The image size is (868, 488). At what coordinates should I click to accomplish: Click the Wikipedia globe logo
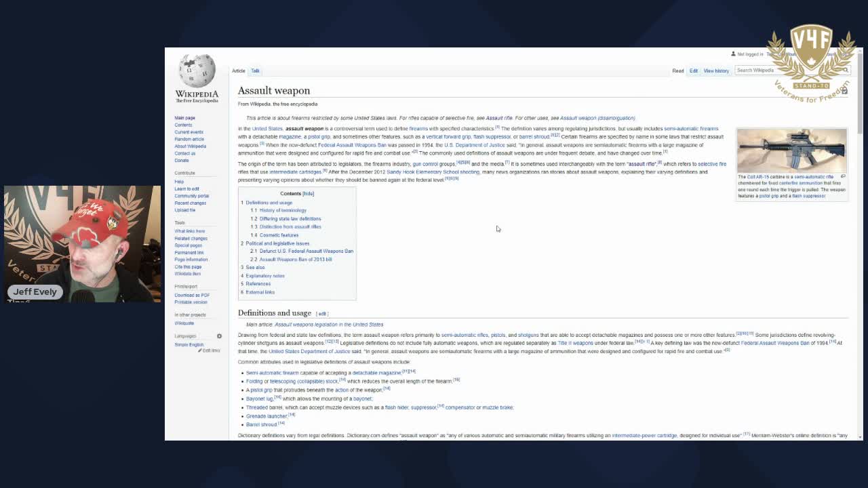197,73
